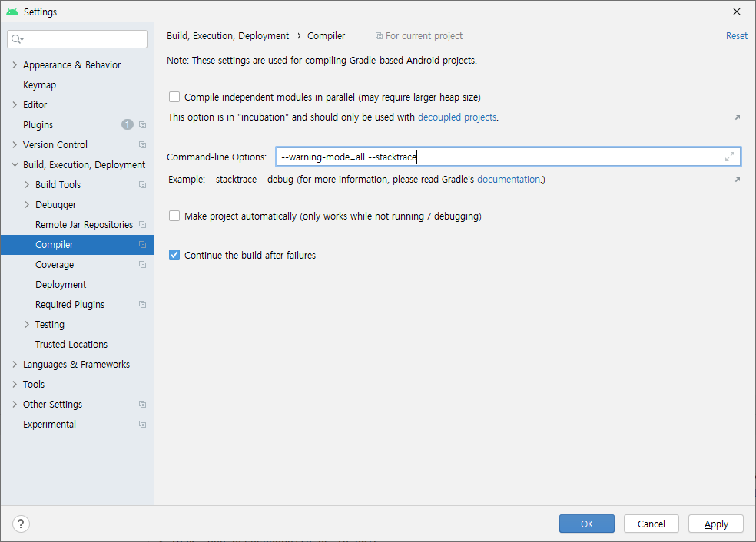Click the Note about Gradle-based Android projects
The height and width of the screenshot is (542, 756).
322,61
